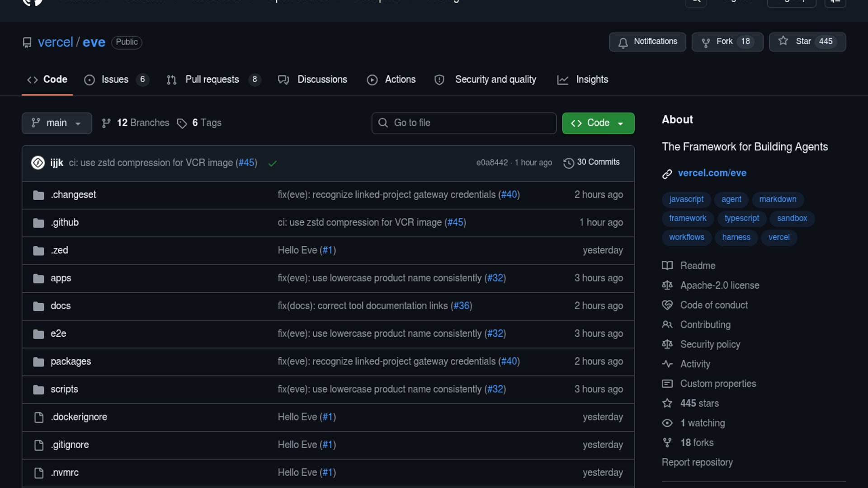Click the link chain icon beside vercel.com/eve
868x488 pixels.
pos(667,174)
